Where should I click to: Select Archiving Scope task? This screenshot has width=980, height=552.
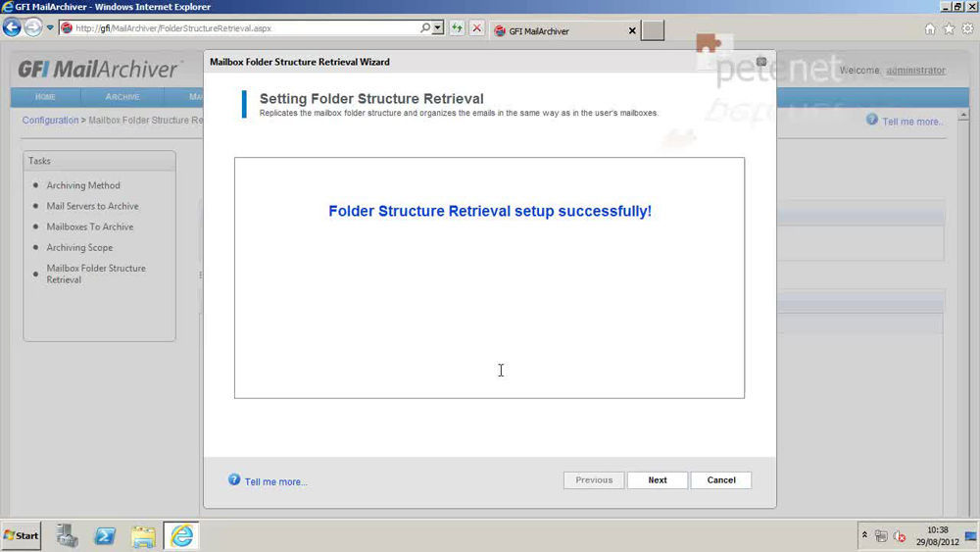tap(79, 247)
